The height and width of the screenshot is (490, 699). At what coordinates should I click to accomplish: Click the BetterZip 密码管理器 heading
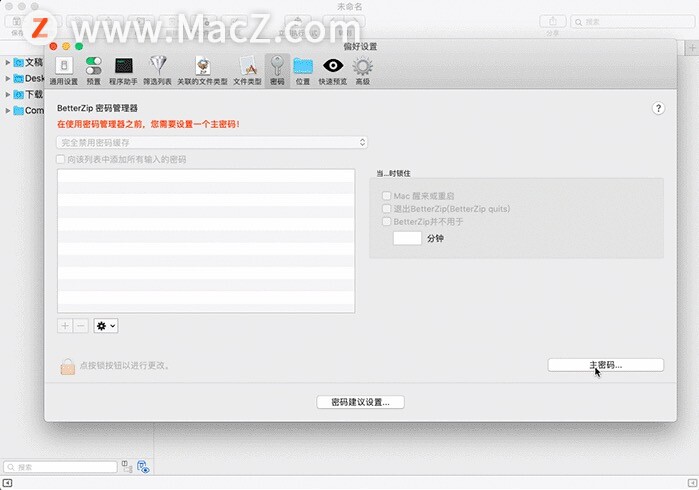tap(97, 108)
